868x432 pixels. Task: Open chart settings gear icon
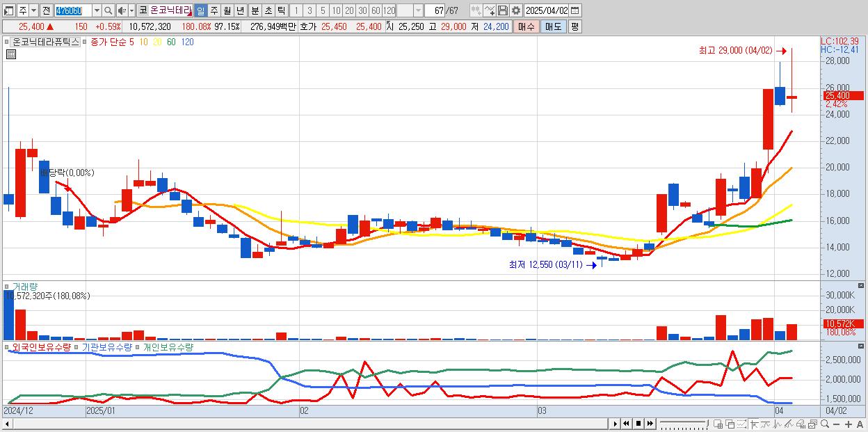pos(516,10)
